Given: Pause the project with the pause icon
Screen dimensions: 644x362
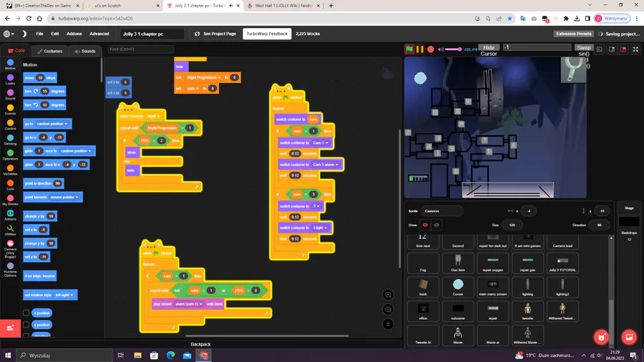Looking at the screenshot, I should click(420, 49).
